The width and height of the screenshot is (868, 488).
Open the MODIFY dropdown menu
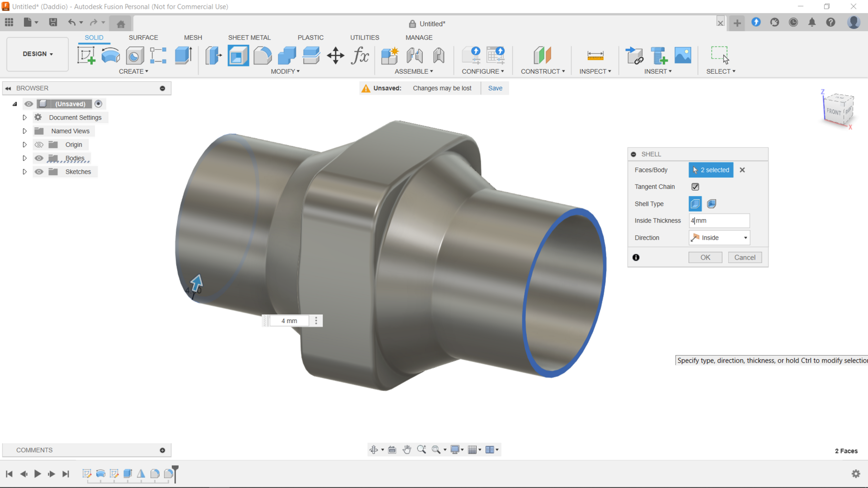(x=285, y=71)
